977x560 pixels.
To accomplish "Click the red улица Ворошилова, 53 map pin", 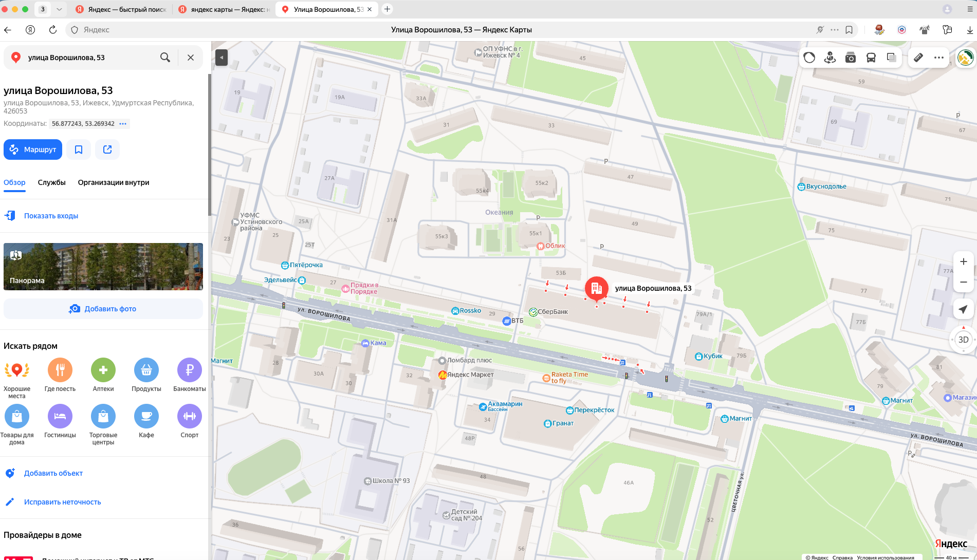I will (x=597, y=288).
